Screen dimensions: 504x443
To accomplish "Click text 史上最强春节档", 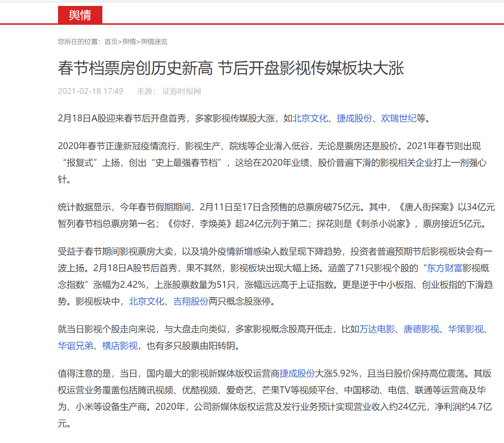I will click(186, 163).
